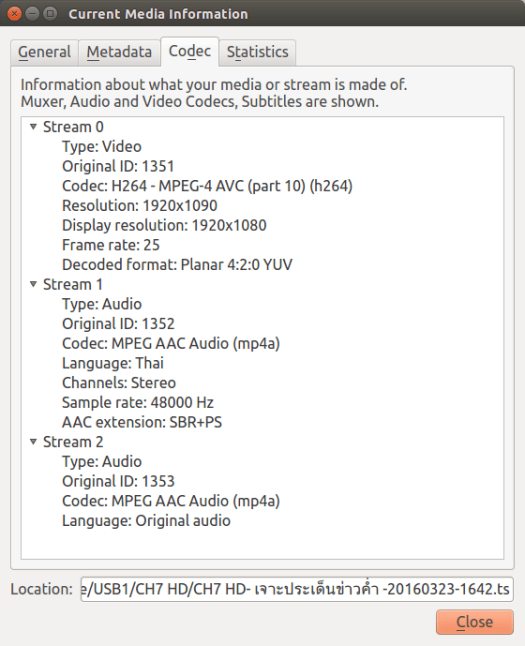Select 'Resolution: 1920x1090' row
The width and height of the screenshot is (525, 646).
(x=140, y=206)
